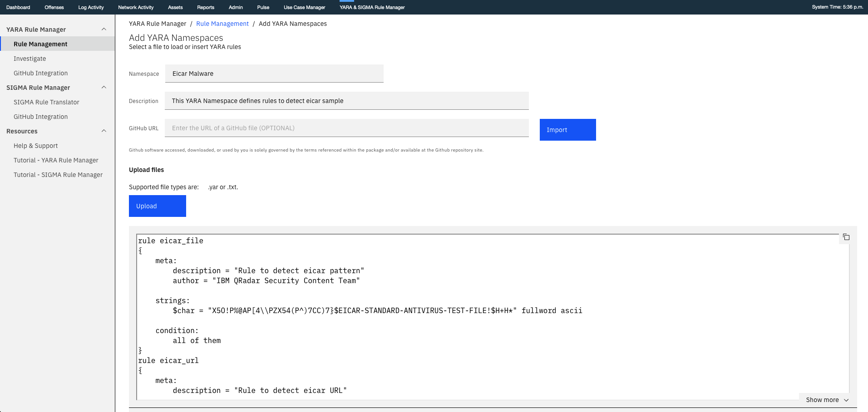Open Rule Management from the breadcrumb
This screenshot has width=868, height=412.
[x=222, y=23]
